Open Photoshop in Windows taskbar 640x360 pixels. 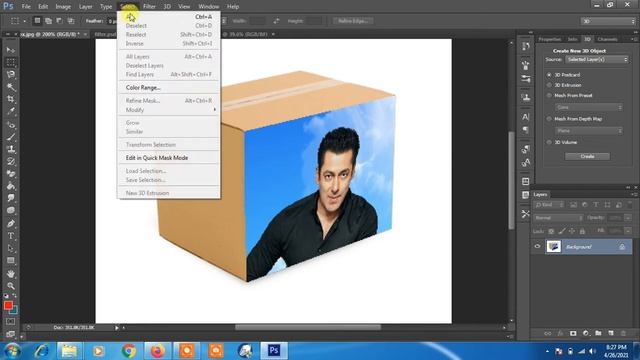pos(274,350)
